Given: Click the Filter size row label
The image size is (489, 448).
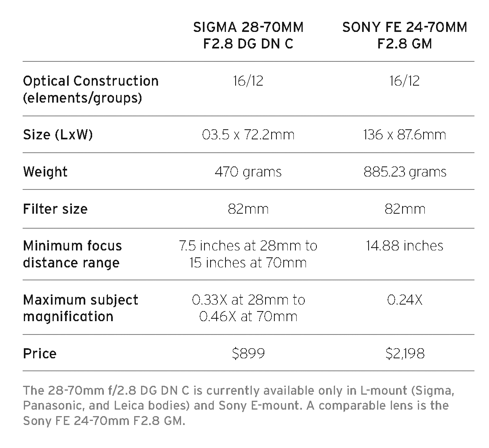Looking at the screenshot, I should [55, 209].
